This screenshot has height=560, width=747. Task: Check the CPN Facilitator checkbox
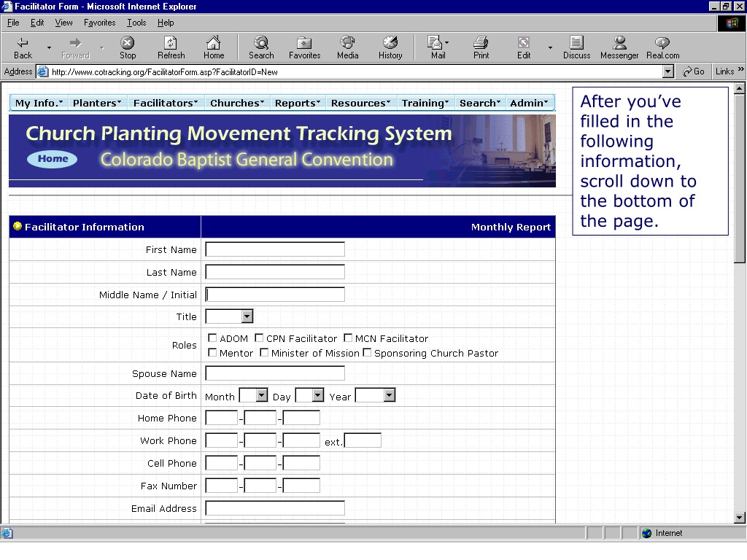click(x=259, y=338)
